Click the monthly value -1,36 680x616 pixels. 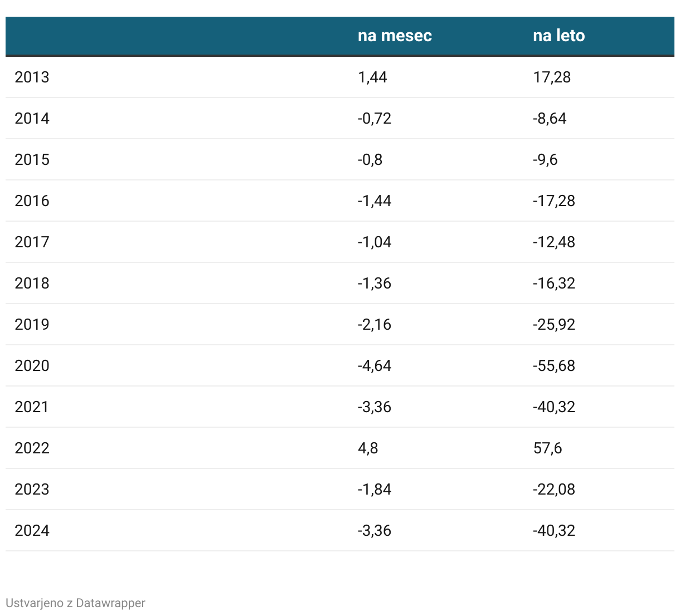375,283
